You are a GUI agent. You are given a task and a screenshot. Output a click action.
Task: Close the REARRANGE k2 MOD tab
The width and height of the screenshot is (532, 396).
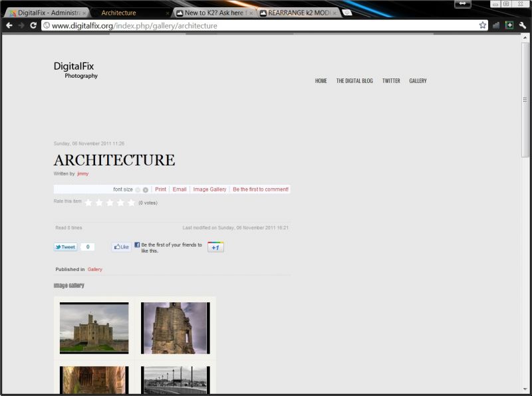coord(334,13)
